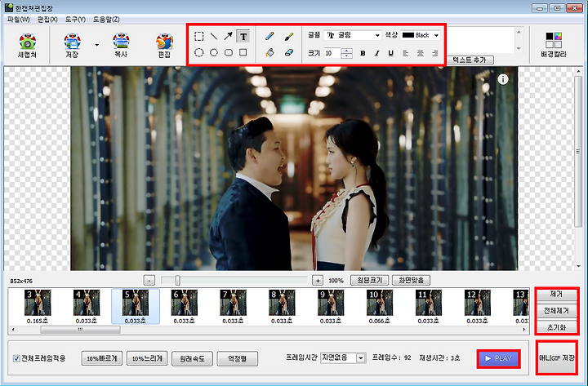Open the 파일(W) menu
588x386 pixels.
click(x=18, y=20)
